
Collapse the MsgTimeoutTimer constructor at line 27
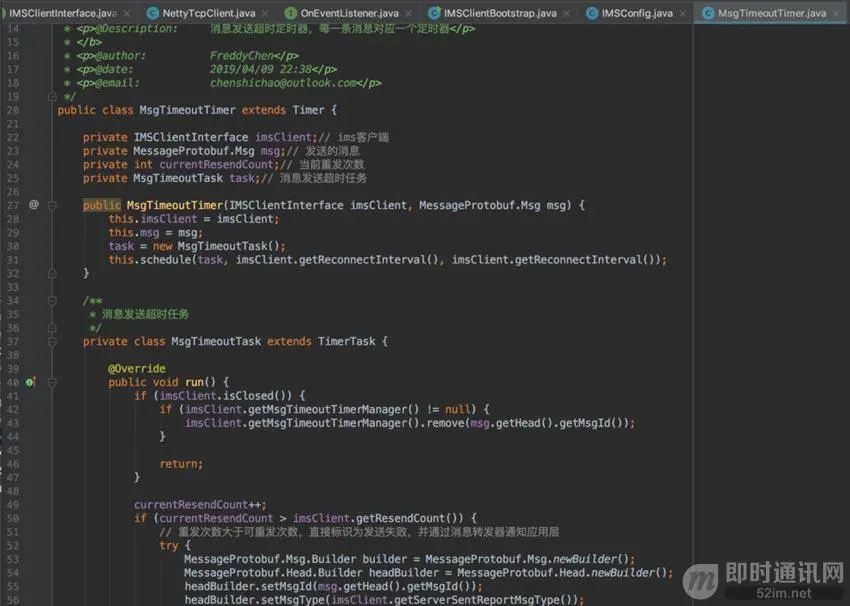click(x=52, y=205)
